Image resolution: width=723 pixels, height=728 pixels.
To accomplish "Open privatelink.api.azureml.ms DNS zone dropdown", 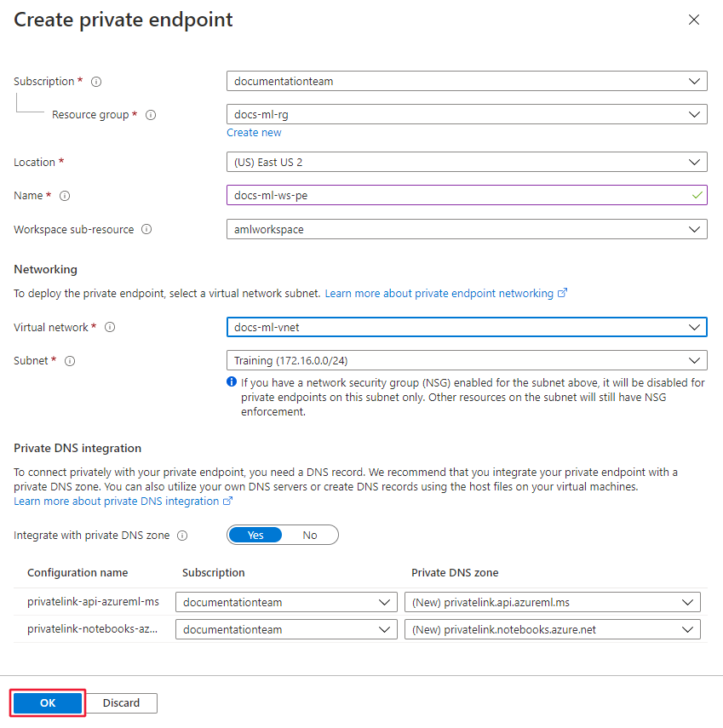I will tap(552, 602).
